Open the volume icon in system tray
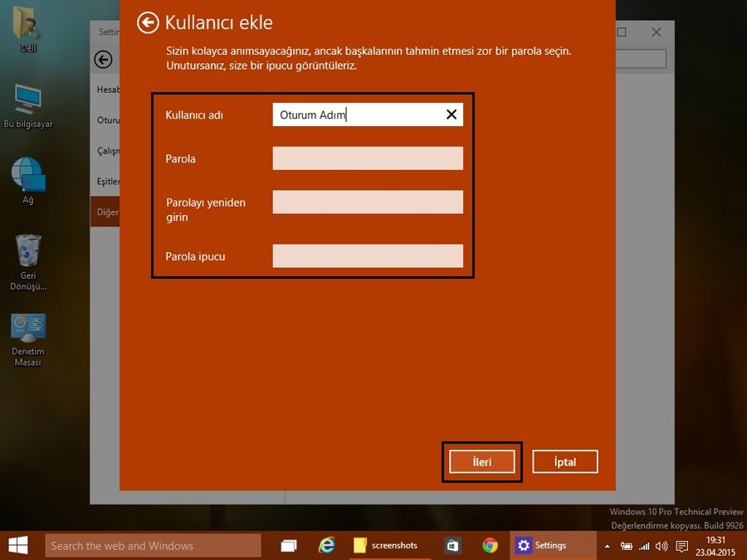 tap(662, 545)
